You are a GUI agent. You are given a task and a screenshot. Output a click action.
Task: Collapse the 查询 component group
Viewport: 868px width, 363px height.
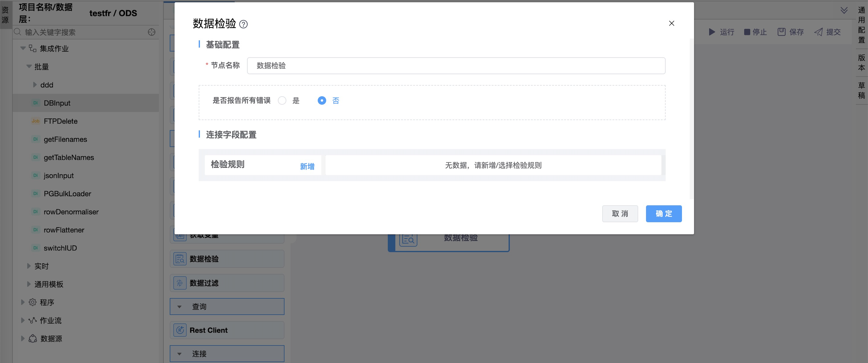point(180,307)
